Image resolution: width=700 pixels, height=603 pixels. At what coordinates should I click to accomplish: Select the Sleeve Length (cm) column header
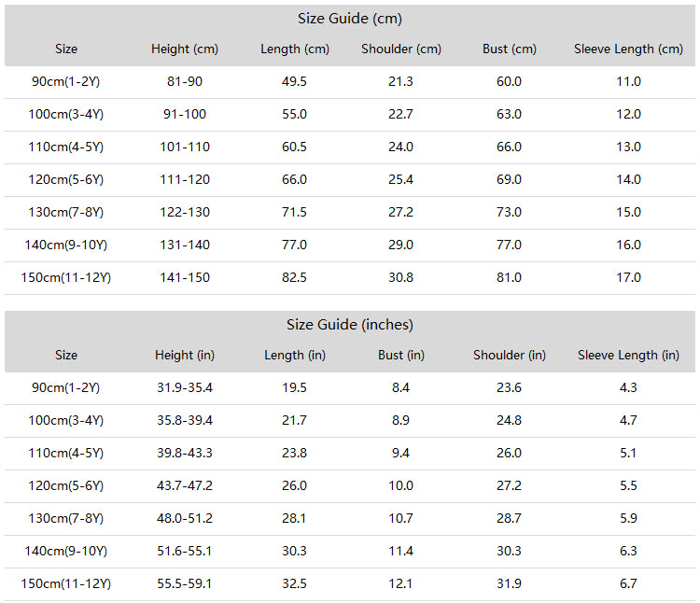(628, 49)
